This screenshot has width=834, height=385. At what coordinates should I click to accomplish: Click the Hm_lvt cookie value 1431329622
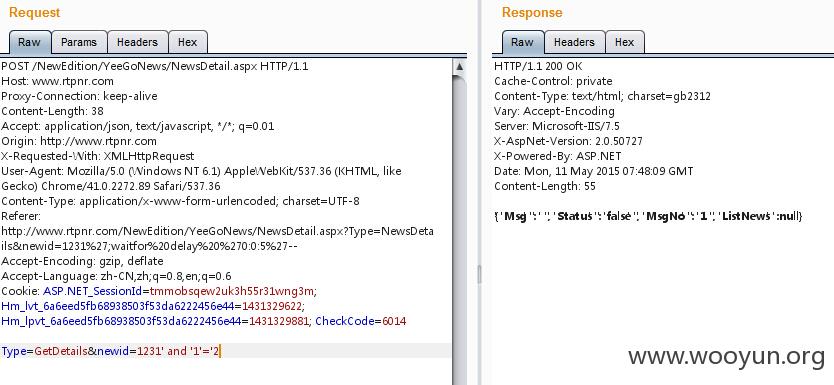pos(272,306)
